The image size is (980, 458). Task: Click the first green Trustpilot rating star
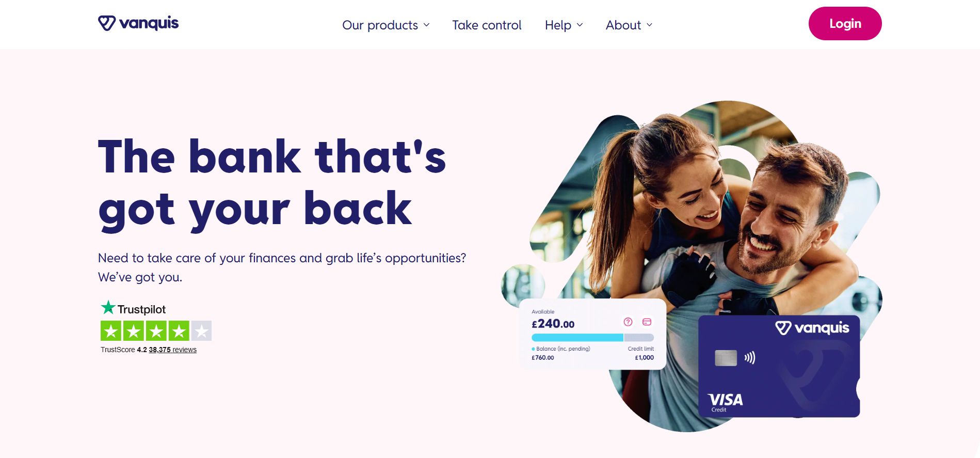tap(111, 331)
